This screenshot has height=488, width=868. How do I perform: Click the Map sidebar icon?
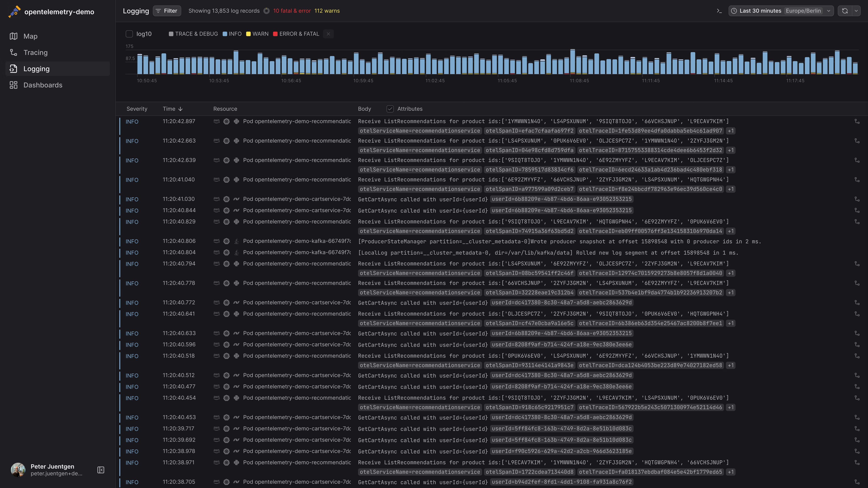tap(14, 36)
